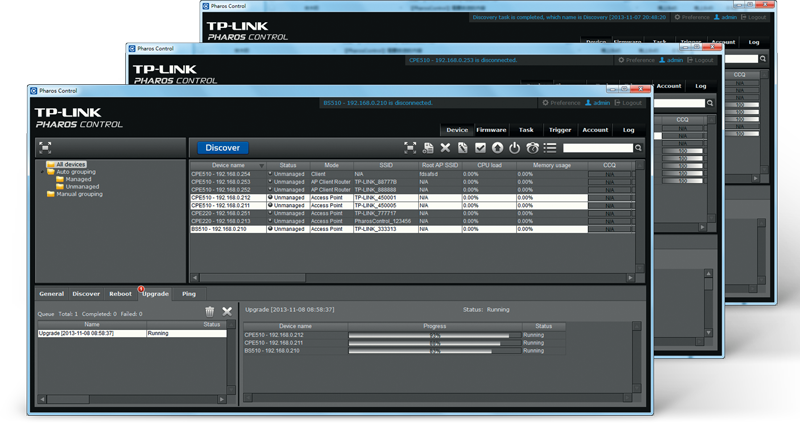800x423 pixels.
Task: Click the scan/fit icon next to Discover toolbar
Action: click(x=410, y=148)
